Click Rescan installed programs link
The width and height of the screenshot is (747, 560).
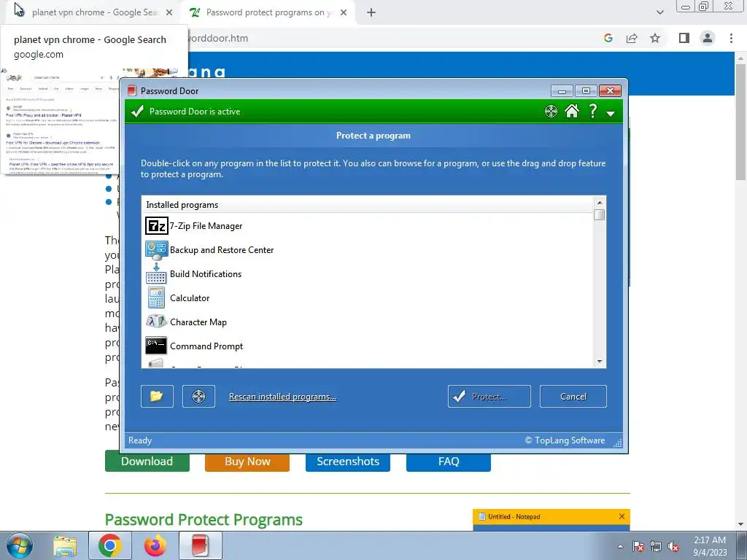pos(282,397)
